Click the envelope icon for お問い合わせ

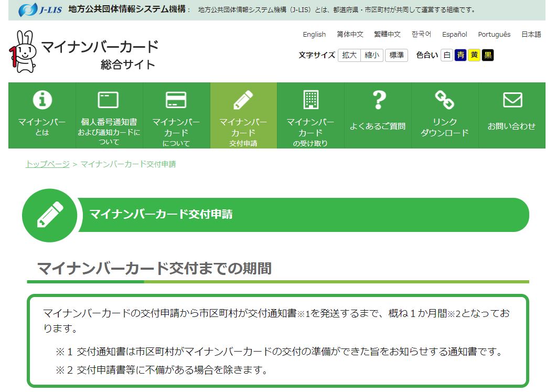[x=512, y=99]
